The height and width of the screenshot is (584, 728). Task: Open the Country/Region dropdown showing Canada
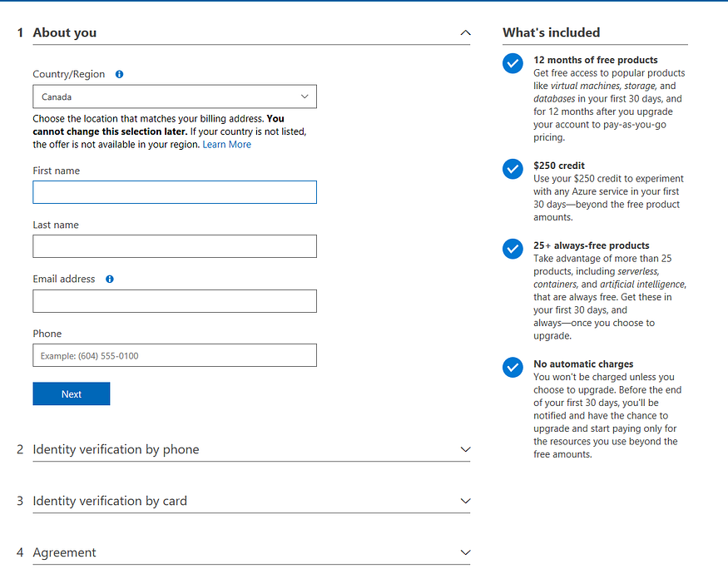click(x=175, y=97)
